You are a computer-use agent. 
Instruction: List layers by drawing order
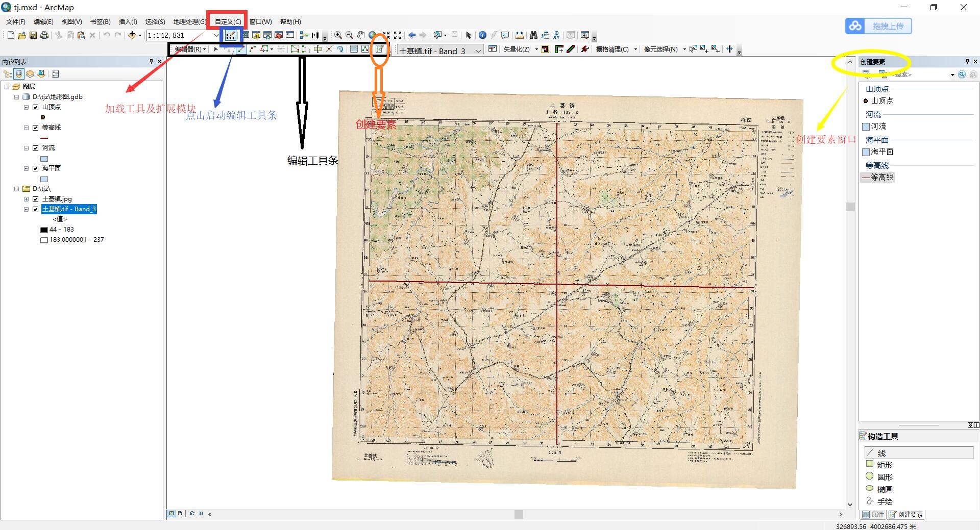click(8, 74)
